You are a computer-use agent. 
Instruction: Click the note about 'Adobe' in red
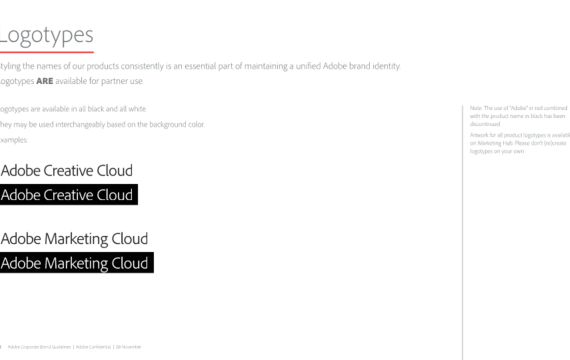519,116
